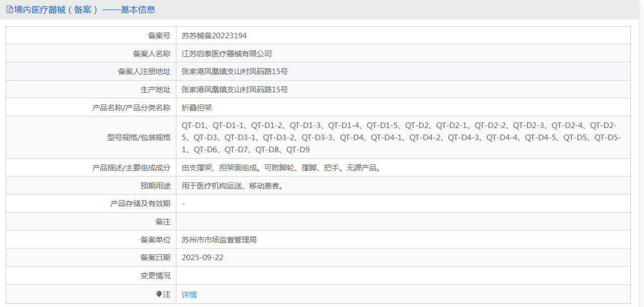Screen dimensions: 644x307
Task: Click the 备案人注册地址 label
Action: [144, 72]
